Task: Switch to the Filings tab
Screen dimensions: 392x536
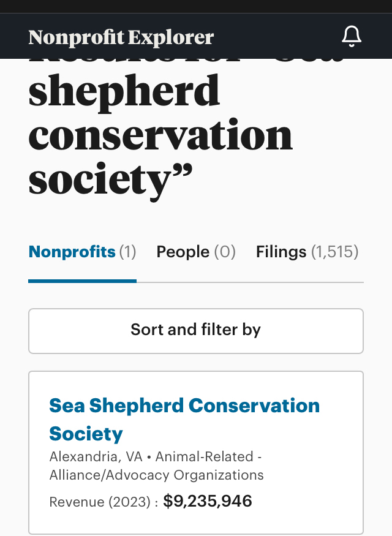Action: coord(281,252)
